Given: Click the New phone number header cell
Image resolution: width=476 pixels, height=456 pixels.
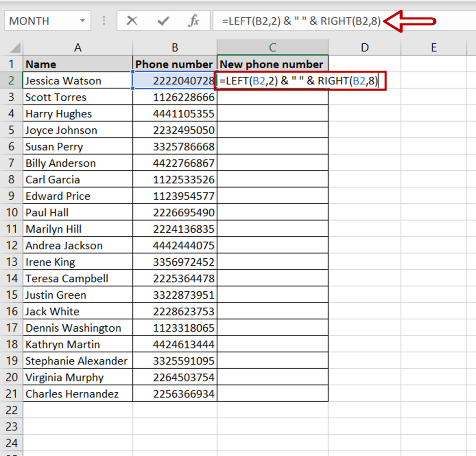Looking at the screenshot, I should click(272, 64).
